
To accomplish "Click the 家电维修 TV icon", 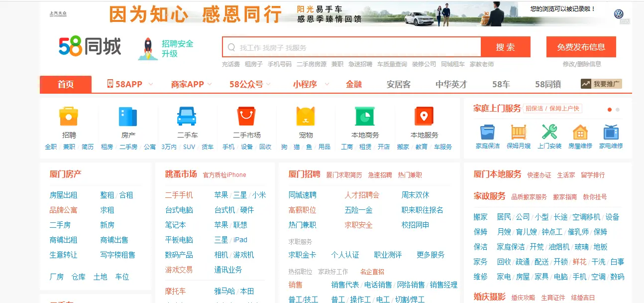I will [x=611, y=132].
